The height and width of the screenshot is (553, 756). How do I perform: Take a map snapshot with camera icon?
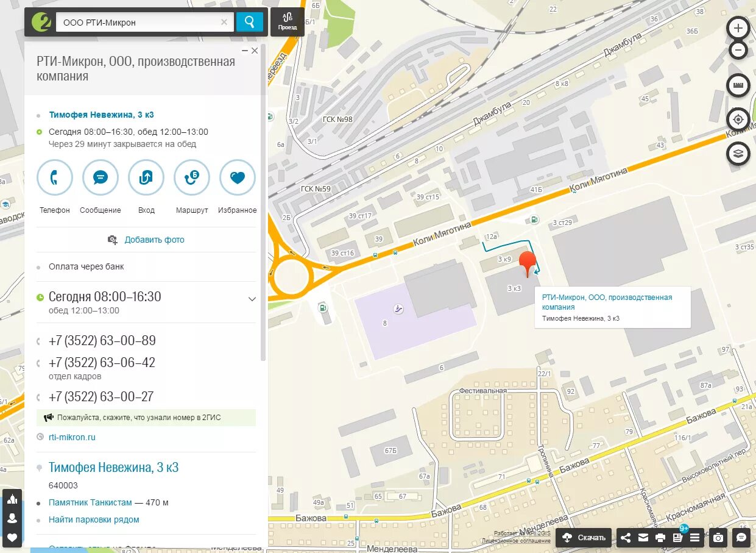(719, 537)
